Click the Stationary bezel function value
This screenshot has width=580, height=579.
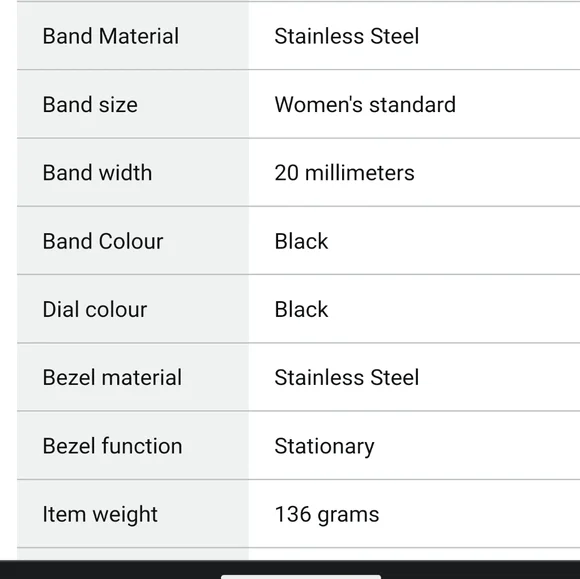click(x=324, y=447)
